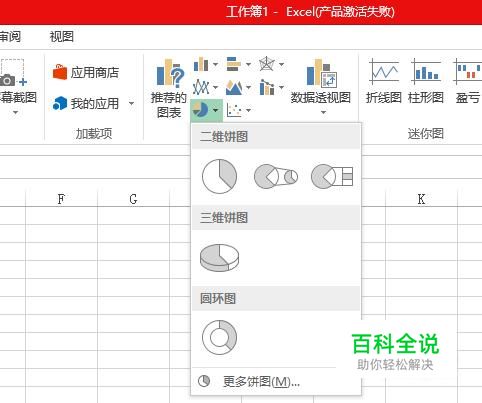Image resolution: width=482 pixels, height=403 pixels.
Task: Choose the pie of pie chart thumbnail
Action: click(276, 176)
